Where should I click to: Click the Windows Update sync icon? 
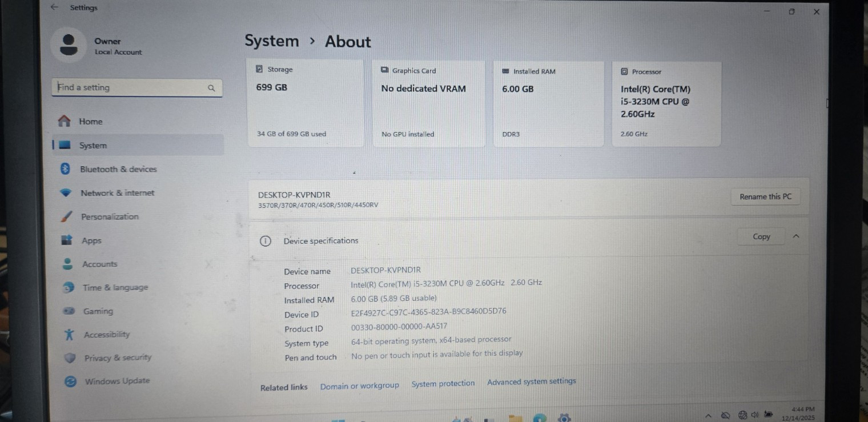[70, 381]
